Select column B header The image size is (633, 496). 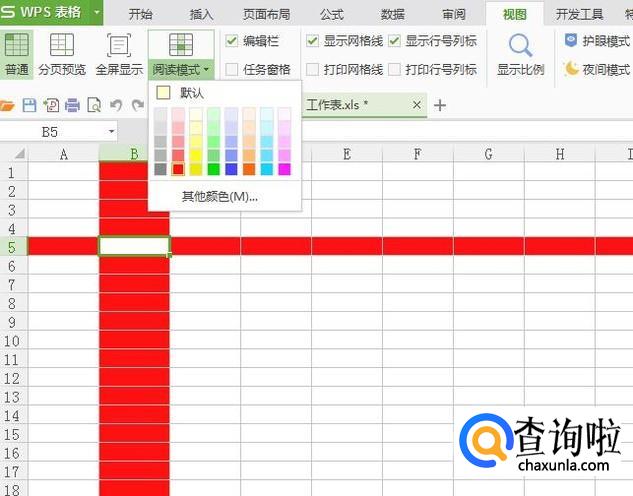(134, 154)
